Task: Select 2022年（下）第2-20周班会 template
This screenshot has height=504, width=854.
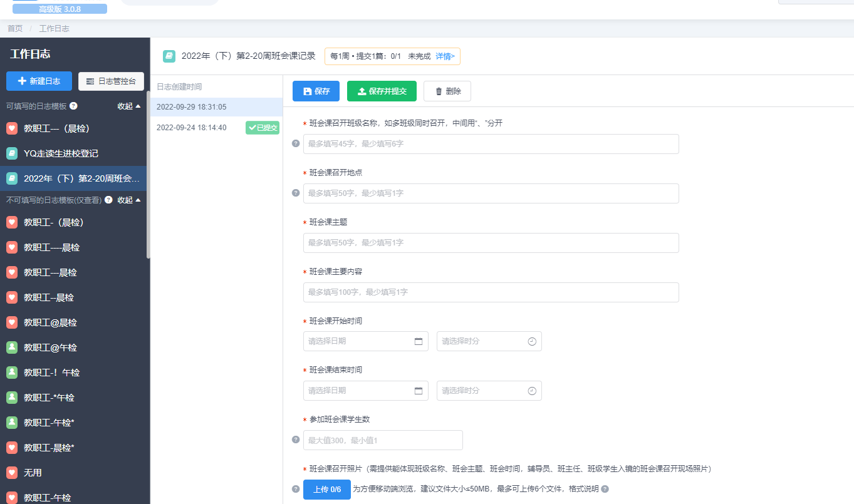Action: click(73, 178)
